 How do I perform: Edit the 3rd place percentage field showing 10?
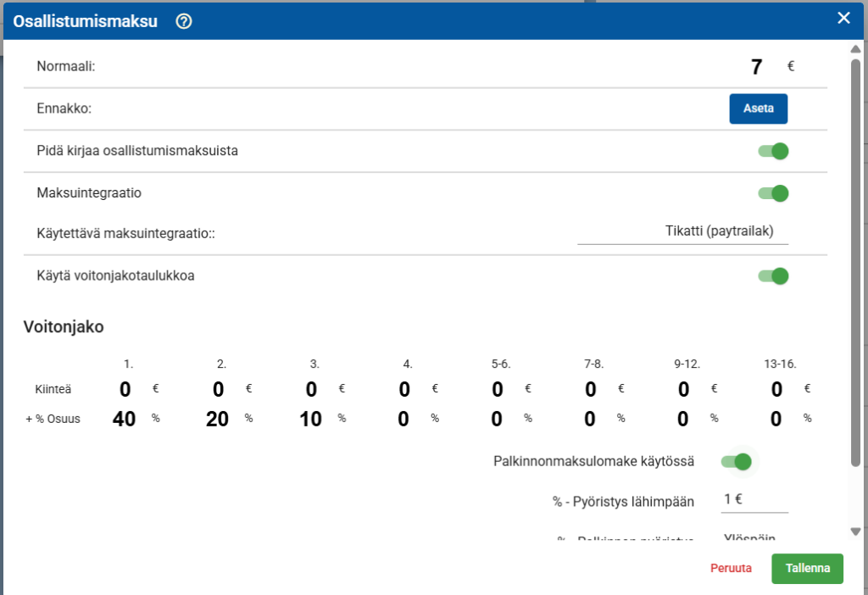[311, 419]
